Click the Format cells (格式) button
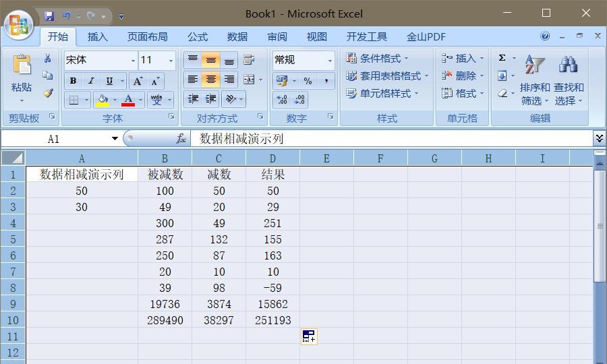Viewport: 607px width, 364px height. 463,93
